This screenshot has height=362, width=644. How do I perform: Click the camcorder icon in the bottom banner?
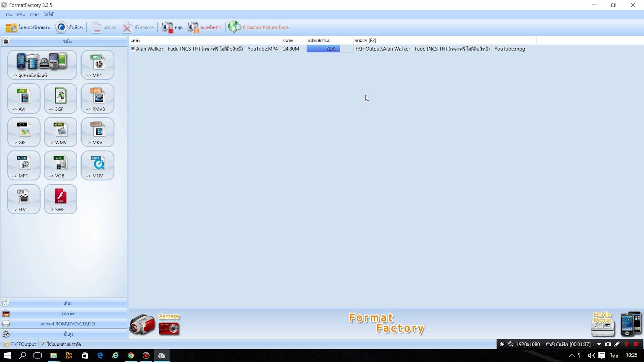point(142,325)
